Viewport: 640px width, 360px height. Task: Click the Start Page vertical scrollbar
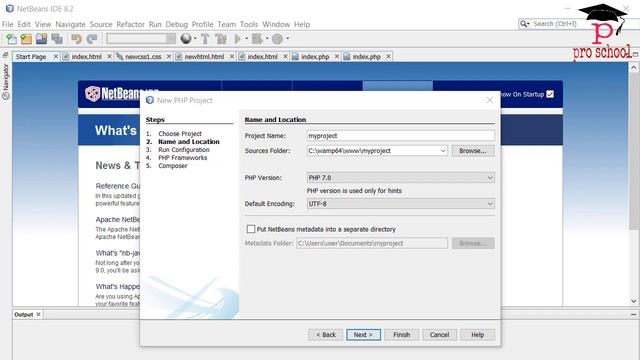(633, 151)
